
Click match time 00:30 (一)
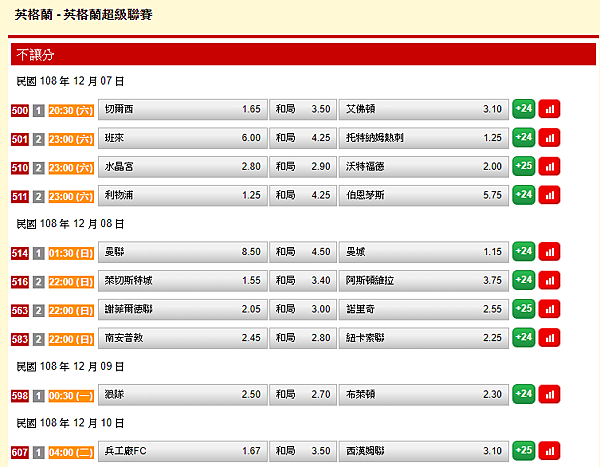[x=71, y=396]
